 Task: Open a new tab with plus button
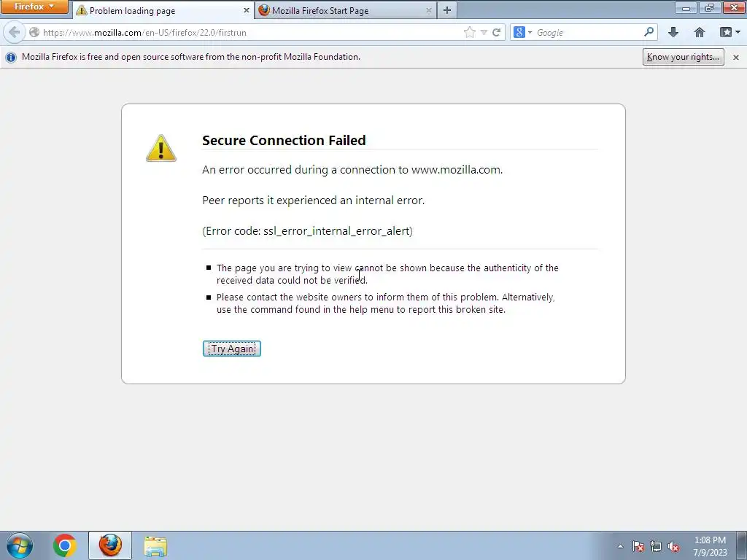[447, 10]
